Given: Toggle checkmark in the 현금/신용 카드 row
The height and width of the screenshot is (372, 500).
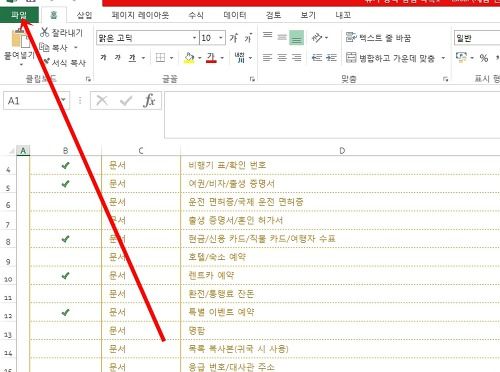Looking at the screenshot, I should [65, 239].
